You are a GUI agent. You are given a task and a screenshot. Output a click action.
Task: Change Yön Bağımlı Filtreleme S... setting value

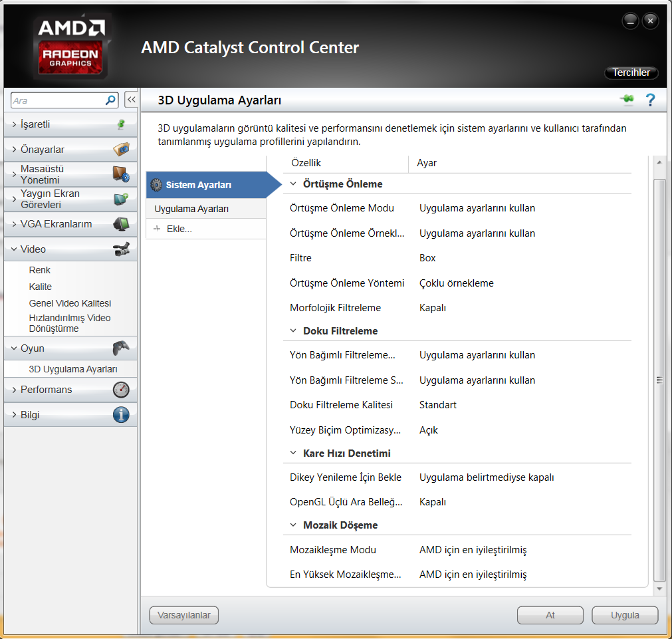point(477,380)
